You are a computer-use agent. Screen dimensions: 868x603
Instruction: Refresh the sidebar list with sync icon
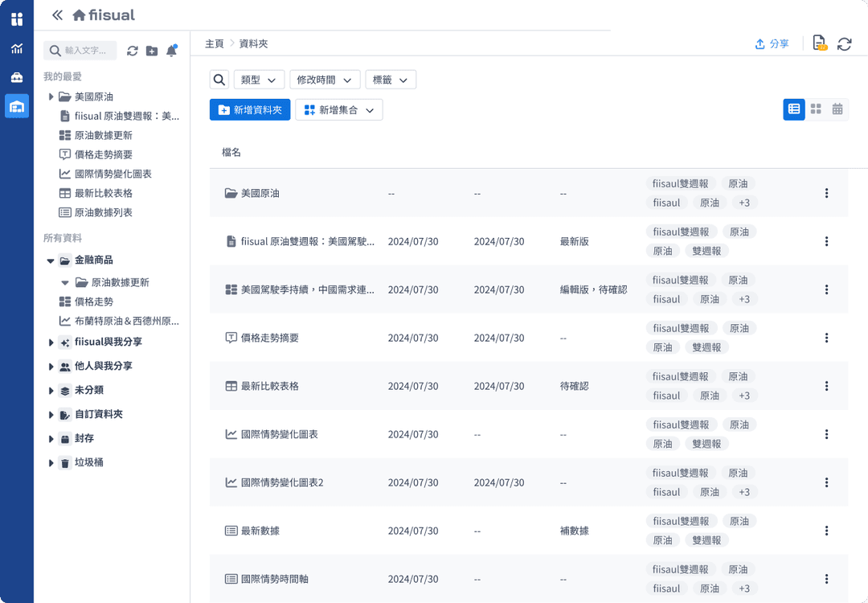(133, 51)
